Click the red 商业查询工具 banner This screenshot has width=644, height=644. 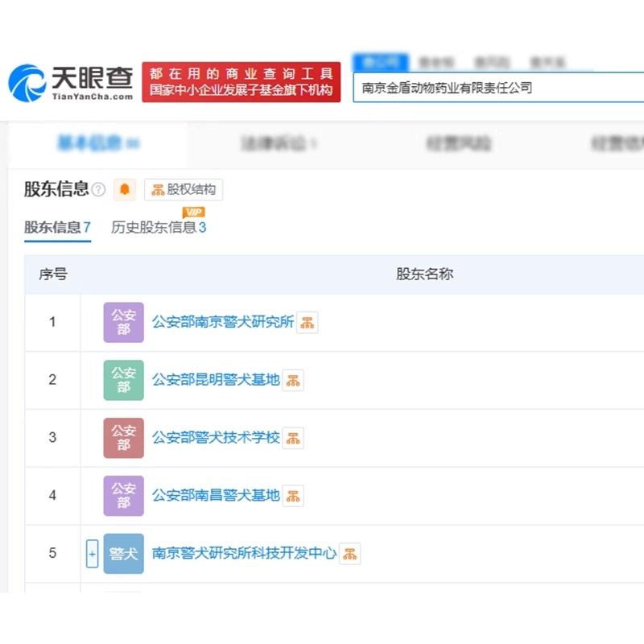(x=242, y=82)
